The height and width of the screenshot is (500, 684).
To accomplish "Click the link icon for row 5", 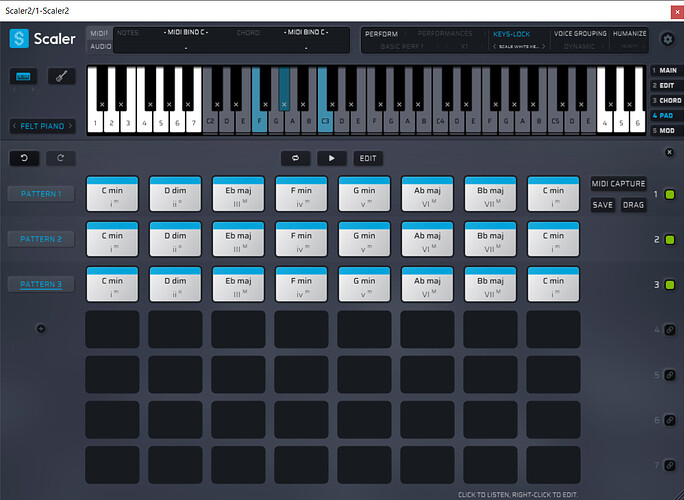I will coord(670,375).
